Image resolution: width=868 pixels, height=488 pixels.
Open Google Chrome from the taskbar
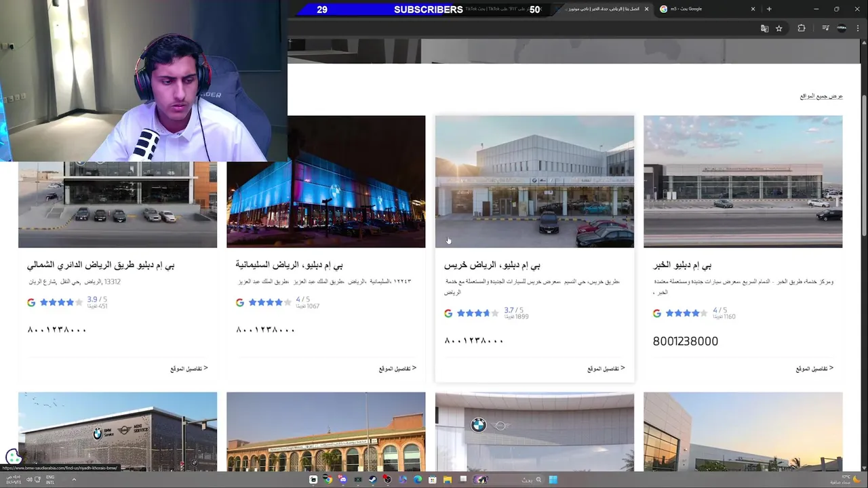click(x=328, y=480)
